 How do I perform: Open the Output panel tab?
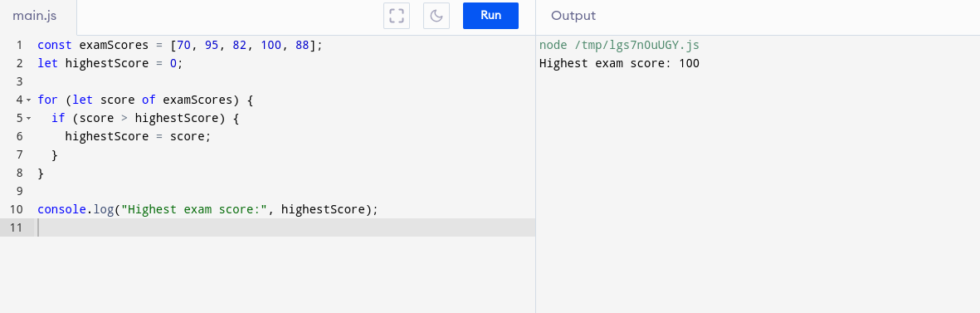(x=573, y=17)
